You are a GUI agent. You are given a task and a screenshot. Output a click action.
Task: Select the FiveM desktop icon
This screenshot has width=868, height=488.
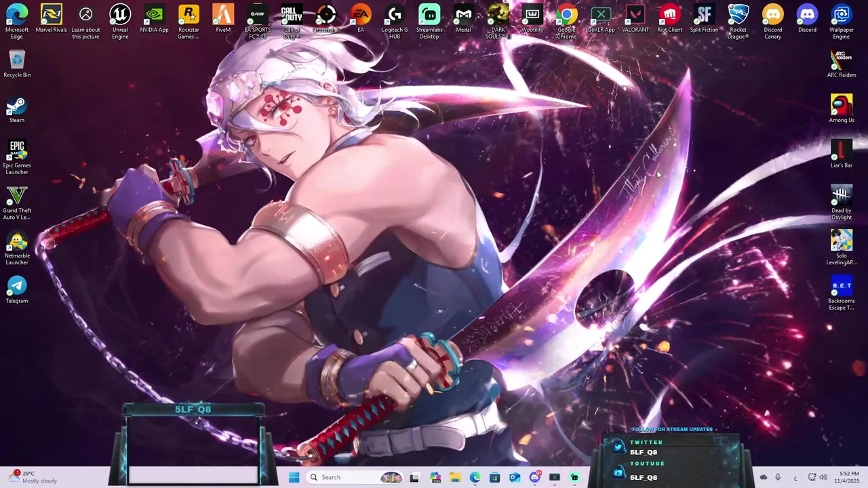point(223,18)
